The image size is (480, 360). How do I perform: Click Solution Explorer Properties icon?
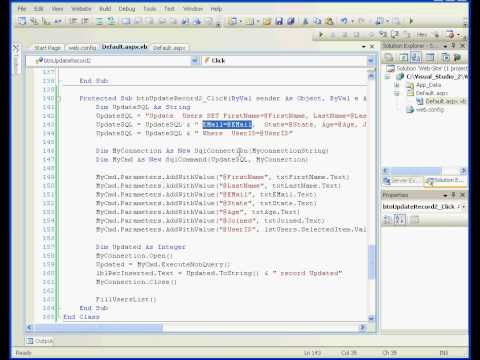click(388, 57)
